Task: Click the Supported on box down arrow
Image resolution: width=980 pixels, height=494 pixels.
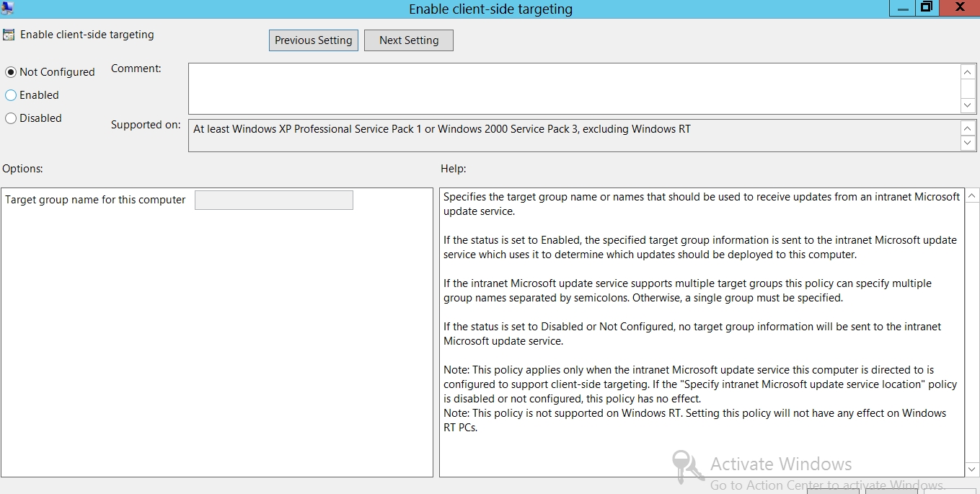Action: 968,143
